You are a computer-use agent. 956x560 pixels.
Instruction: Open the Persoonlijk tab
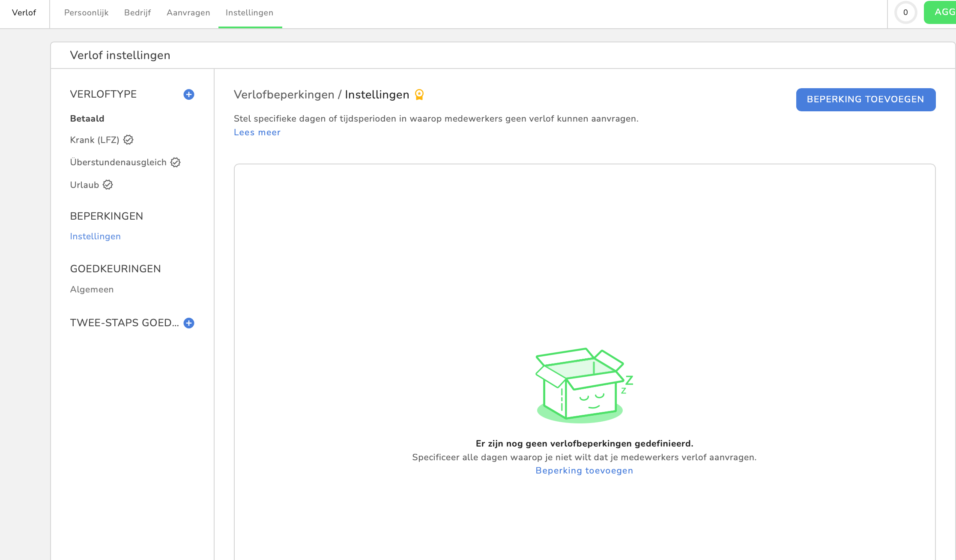click(86, 13)
